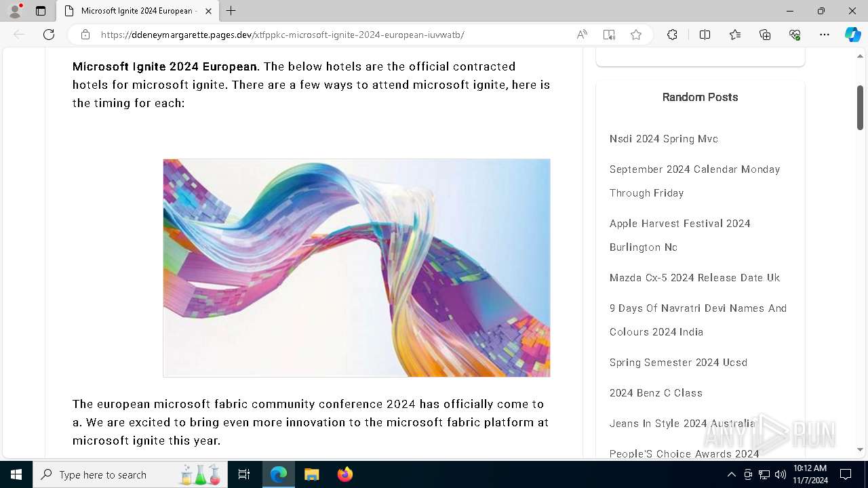Click the scrollbar up arrow
The image size is (868, 488).
pos(861,56)
